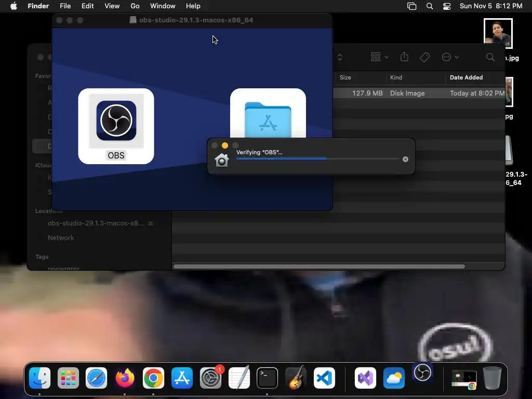Image resolution: width=532 pixels, height=399 pixels.
Task: Launch Visual Studio from the Dock
Action: coord(365,378)
